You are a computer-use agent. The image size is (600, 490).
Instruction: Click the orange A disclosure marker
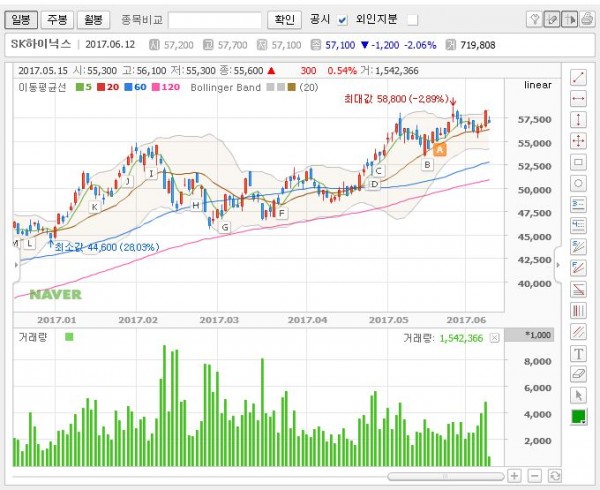coord(440,150)
